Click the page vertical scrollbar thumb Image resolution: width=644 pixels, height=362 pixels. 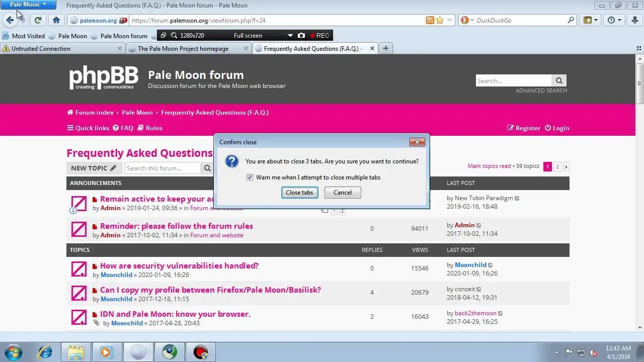pos(639,83)
